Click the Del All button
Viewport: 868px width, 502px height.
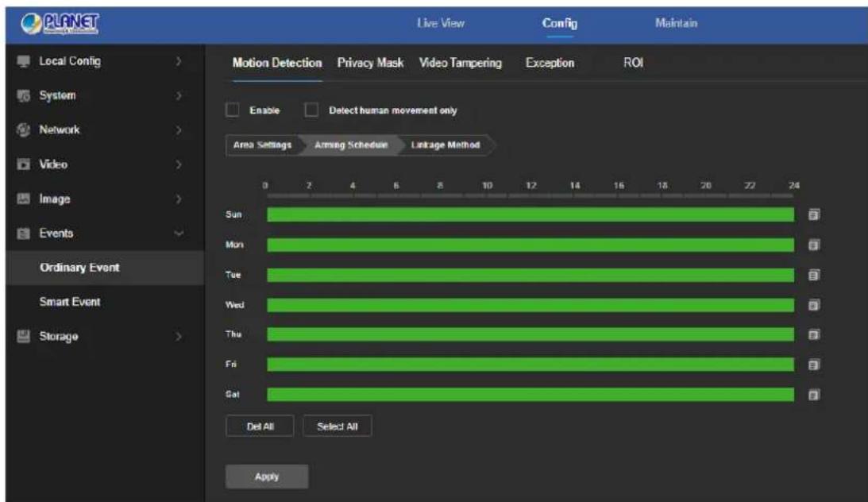(260, 427)
